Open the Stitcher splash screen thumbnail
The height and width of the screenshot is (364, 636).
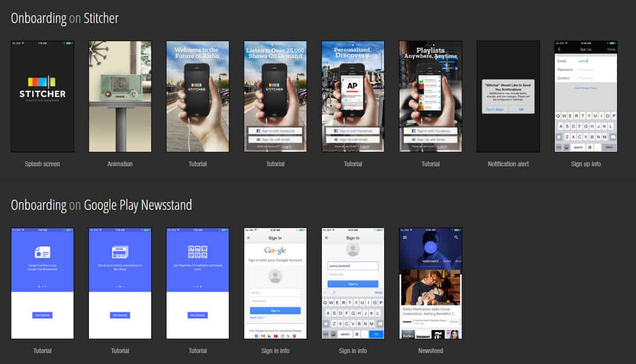click(42, 96)
